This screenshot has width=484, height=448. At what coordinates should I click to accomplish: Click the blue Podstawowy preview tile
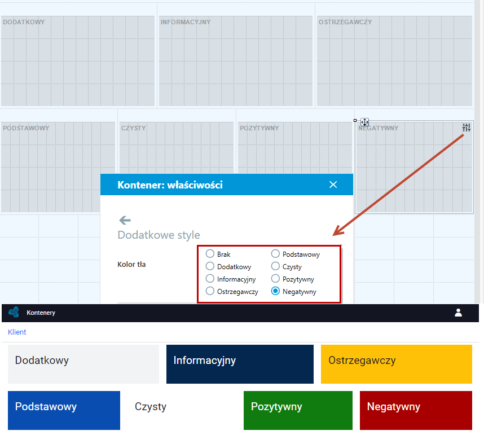coord(64,411)
